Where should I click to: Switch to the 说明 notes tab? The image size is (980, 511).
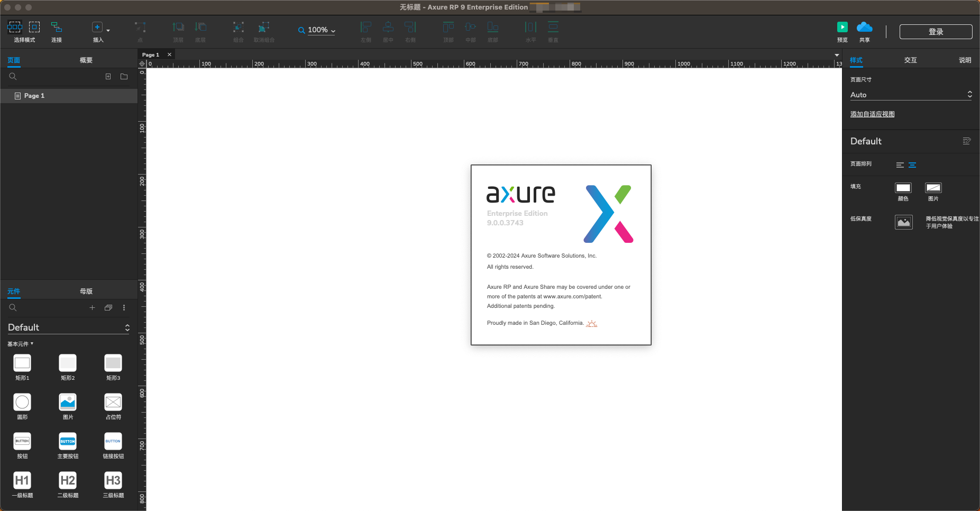[x=965, y=60]
